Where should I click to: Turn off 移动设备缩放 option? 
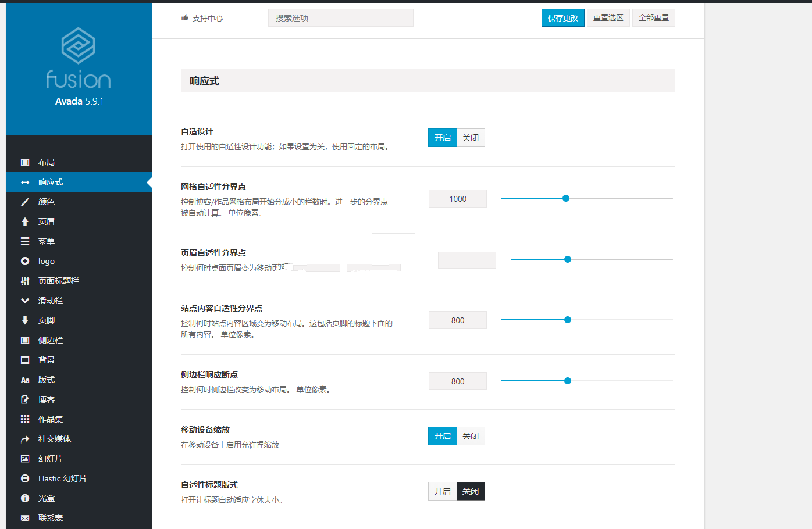coord(471,435)
